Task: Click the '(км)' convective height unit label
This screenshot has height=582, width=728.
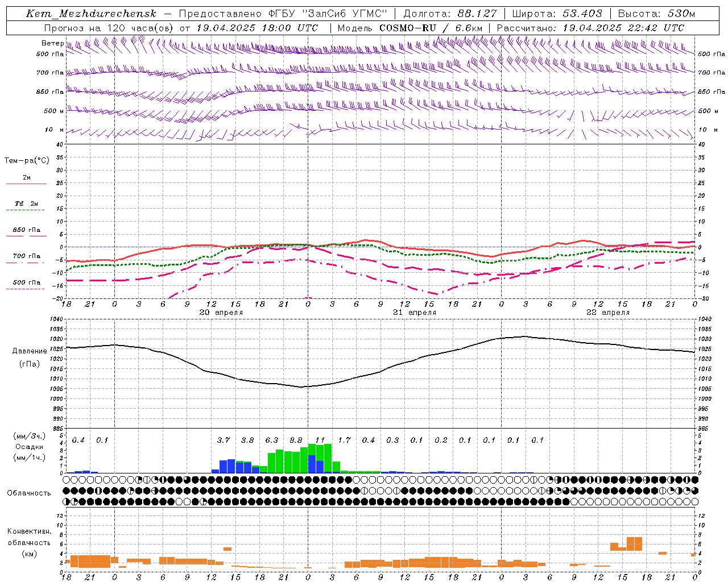Action: 30,554
